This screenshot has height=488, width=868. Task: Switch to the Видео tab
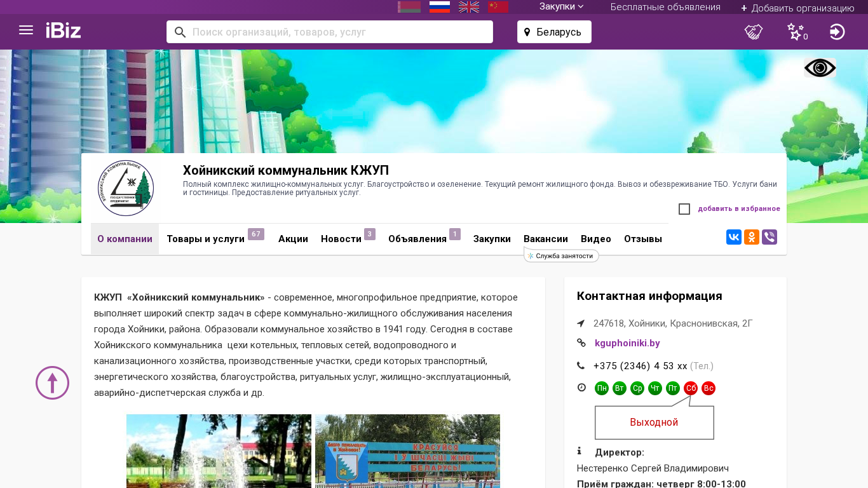596,239
